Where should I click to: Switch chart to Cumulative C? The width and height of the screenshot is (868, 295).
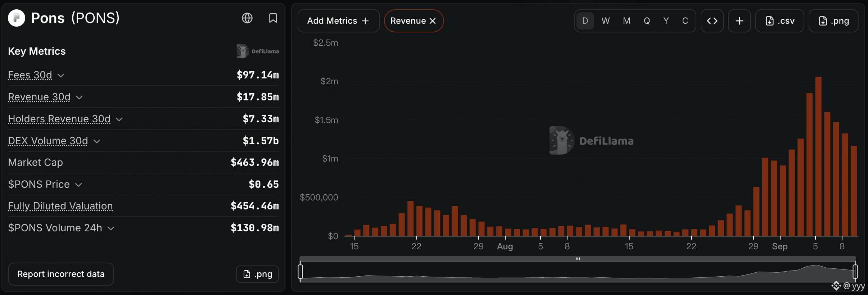pyautogui.click(x=685, y=21)
